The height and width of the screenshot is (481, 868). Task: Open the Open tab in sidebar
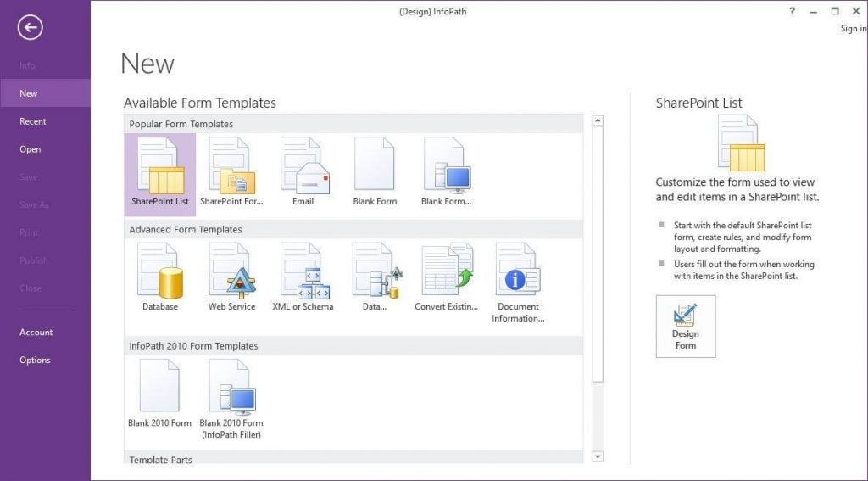pos(45,149)
